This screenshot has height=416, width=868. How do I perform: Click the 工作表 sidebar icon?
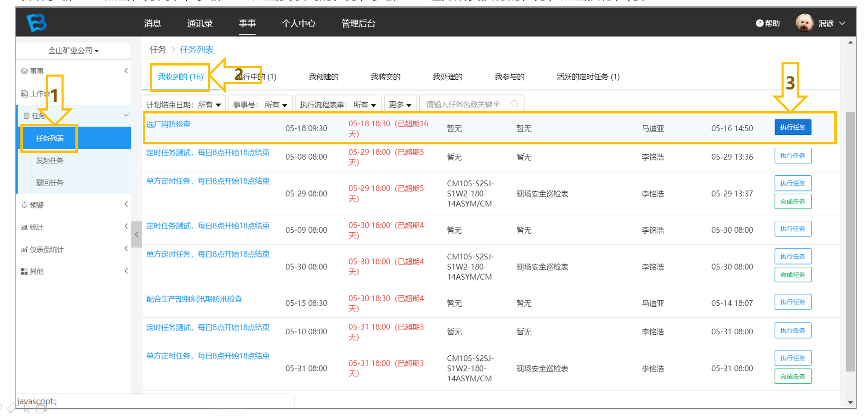point(24,94)
